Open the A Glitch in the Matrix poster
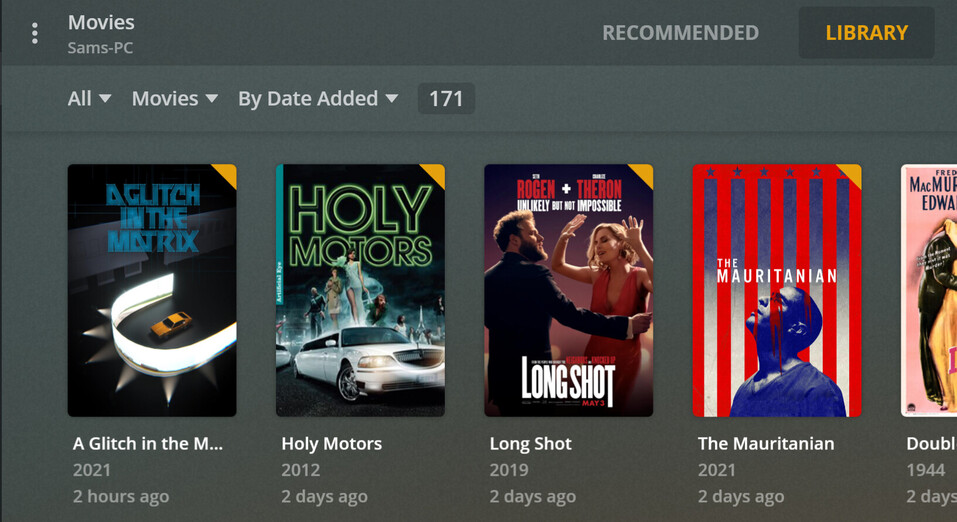The image size is (957, 522). pyautogui.click(x=152, y=290)
